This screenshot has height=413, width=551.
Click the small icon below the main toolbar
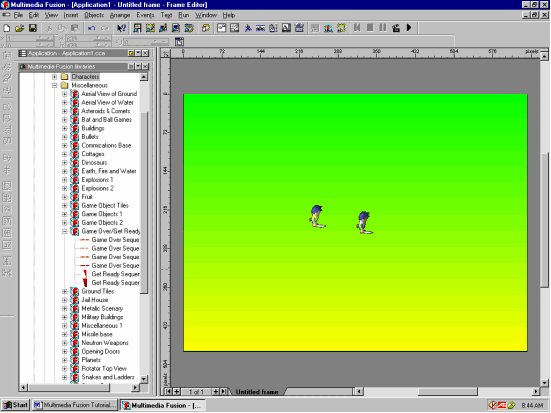(x=179, y=42)
